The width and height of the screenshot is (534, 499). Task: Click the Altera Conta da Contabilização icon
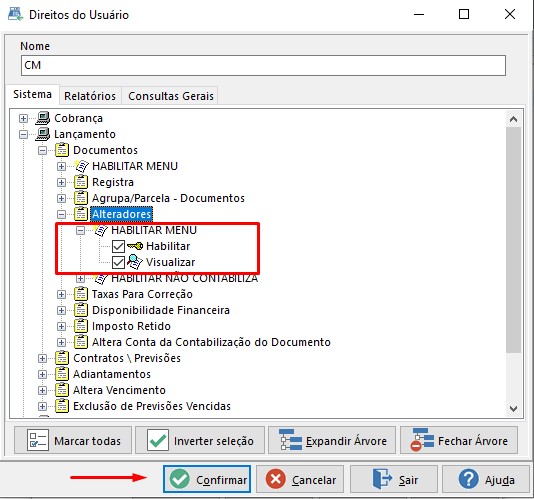pyautogui.click(x=81, y=342)
